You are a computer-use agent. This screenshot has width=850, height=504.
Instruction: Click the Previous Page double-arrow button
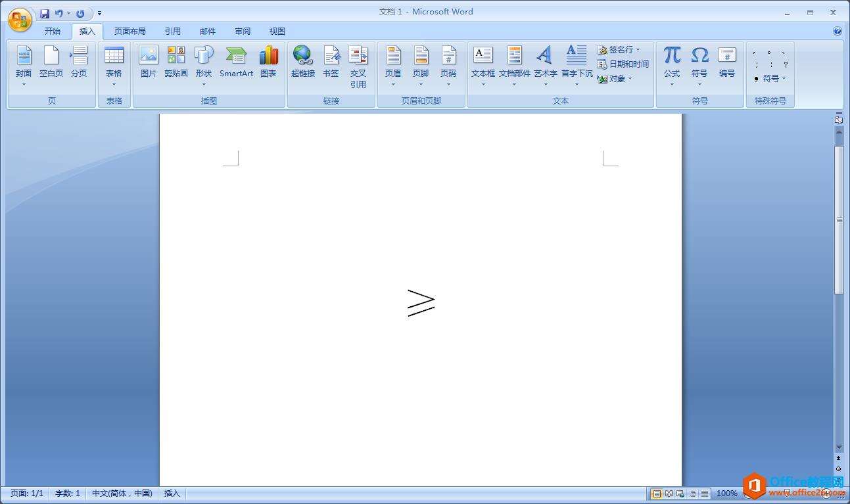click(839, 458)
